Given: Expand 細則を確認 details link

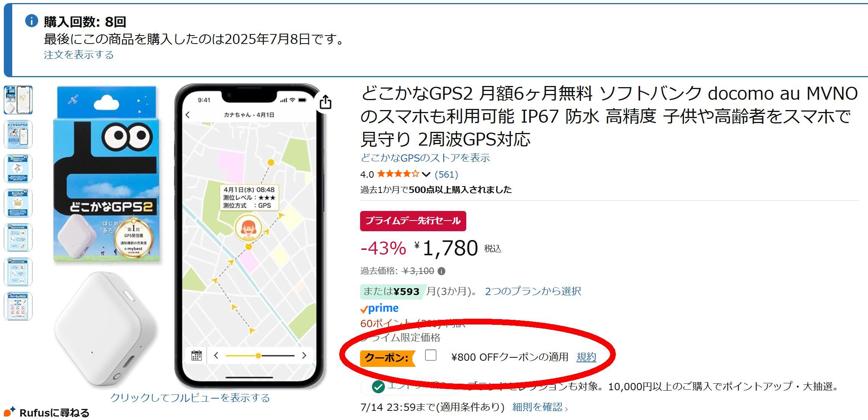Looking at the screenshot, I should click(540, 407).
